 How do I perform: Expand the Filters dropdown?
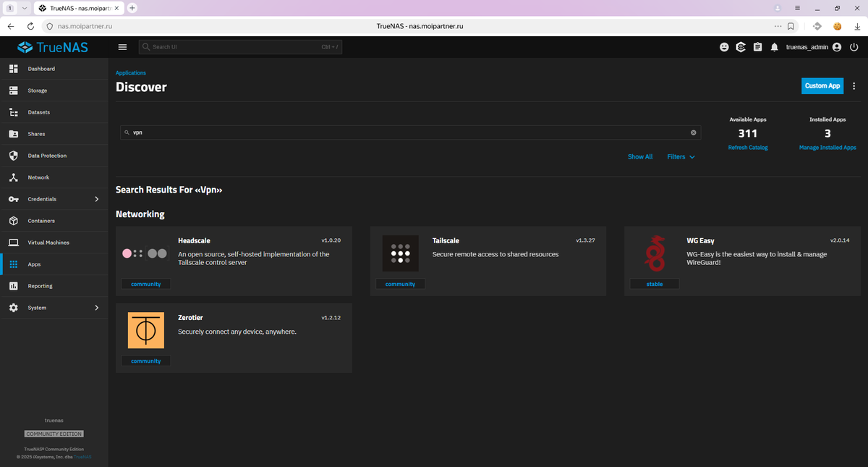[681, 156]
